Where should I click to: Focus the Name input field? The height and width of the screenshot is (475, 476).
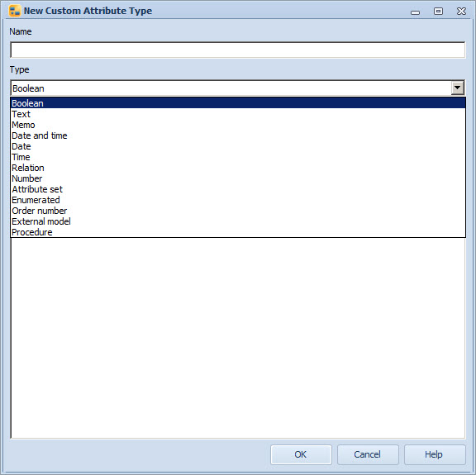point(238,50)
